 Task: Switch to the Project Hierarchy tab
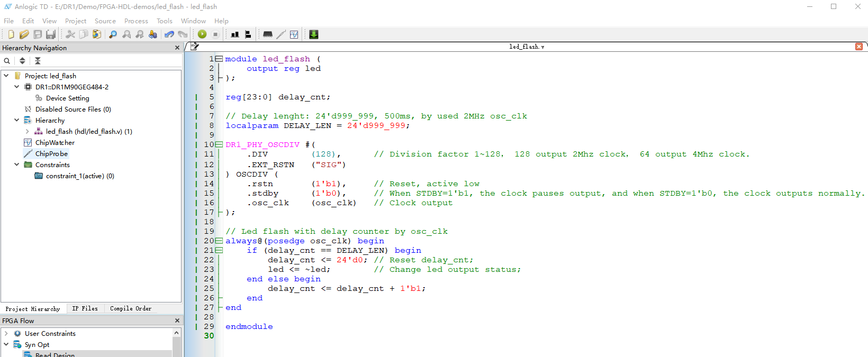[33, 309]
